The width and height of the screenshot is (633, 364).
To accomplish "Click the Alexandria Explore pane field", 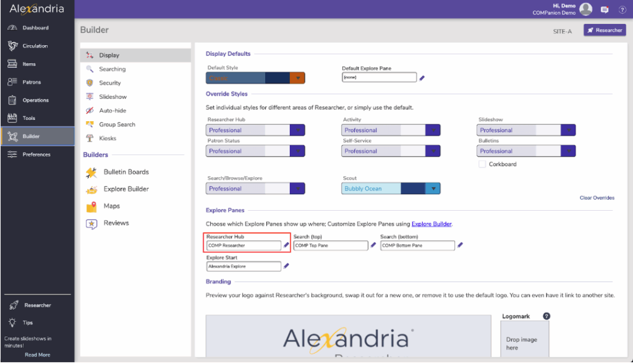I will (x=244, y=266).
